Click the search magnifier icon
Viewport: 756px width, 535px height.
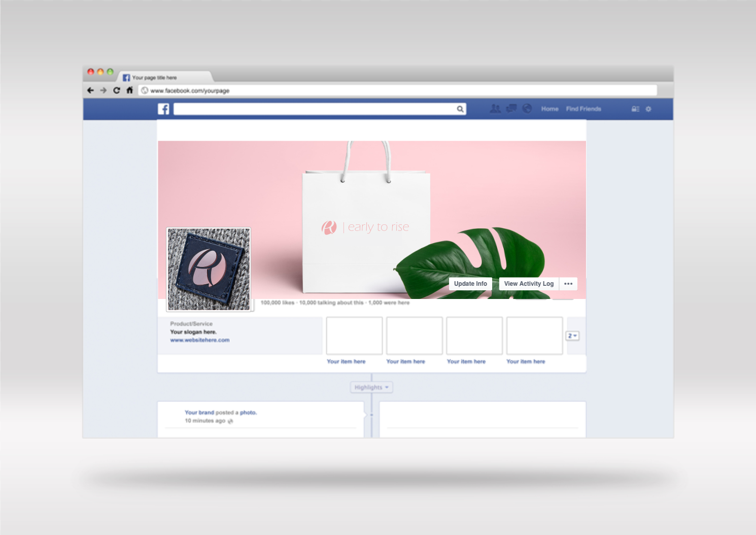pos(460,109)
